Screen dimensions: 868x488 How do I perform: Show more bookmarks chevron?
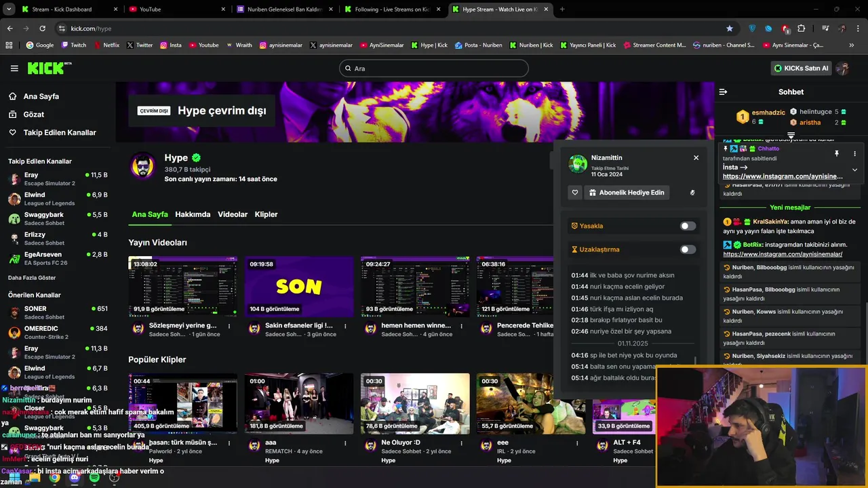(x=851, y=45)
